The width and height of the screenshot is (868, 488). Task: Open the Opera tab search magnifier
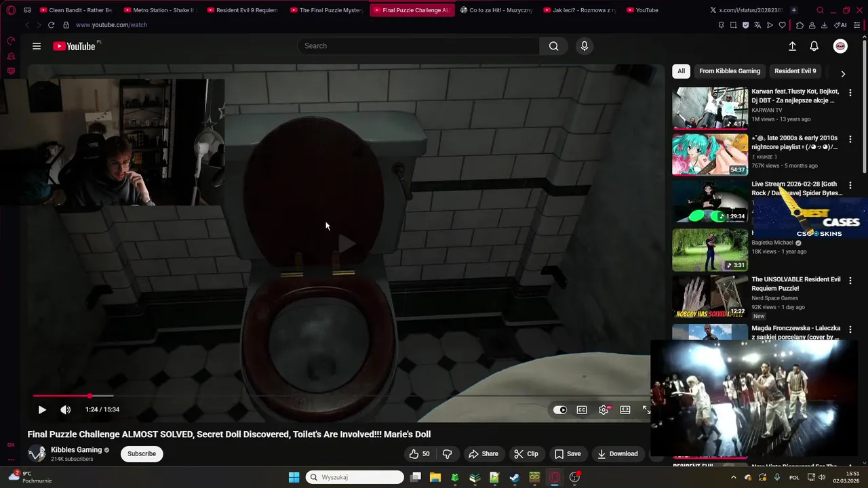coord(820,10)
